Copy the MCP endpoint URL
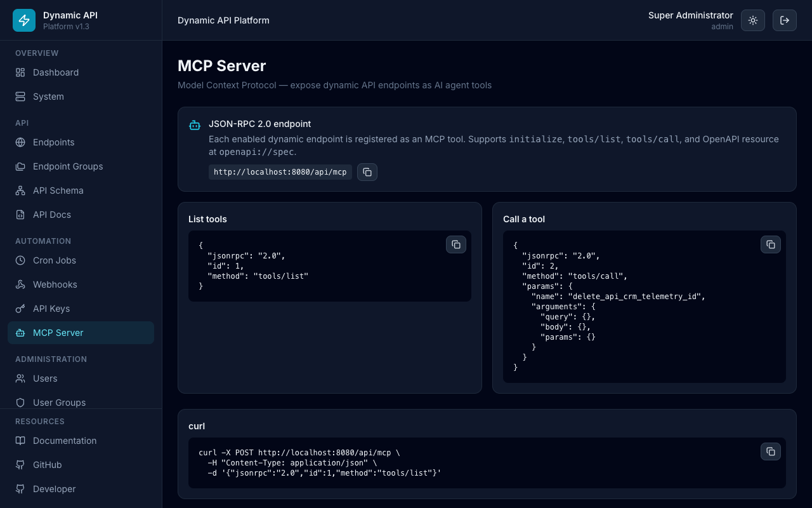This screenshot has width=812, height=508. coord(367,172)
